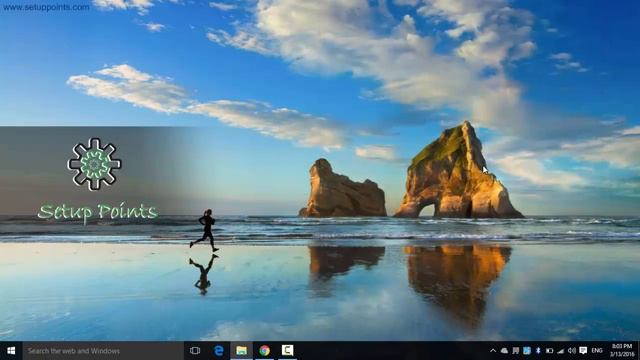Open the OneDrive cloud tray icon
Viewport: 640px width, 360px height.
(x=504, y=351)
